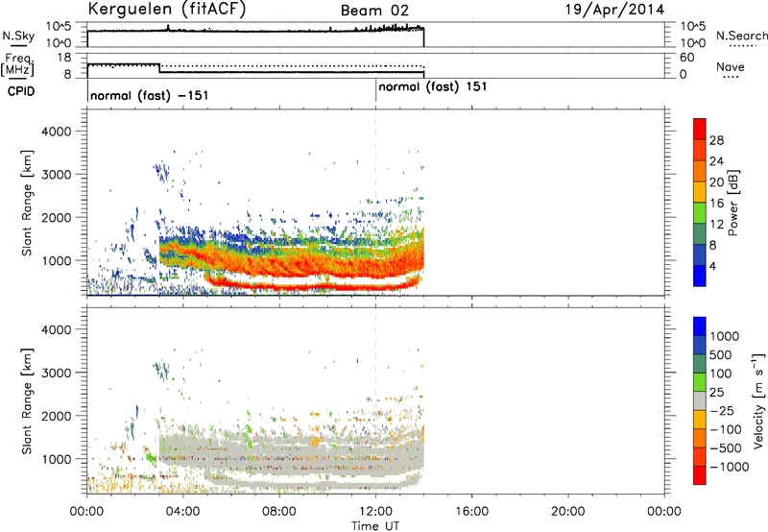Pick the dark blue bottom segment of power colorbar
The width and height of the screenshot is (768, 532).
point(700,276)
